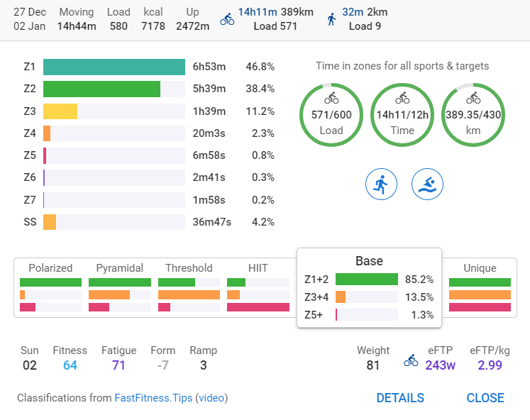Select the 389.35/430 km target ring
This screenshot has width=530, height=420.
pyautogui.click(x=473, y=115)
